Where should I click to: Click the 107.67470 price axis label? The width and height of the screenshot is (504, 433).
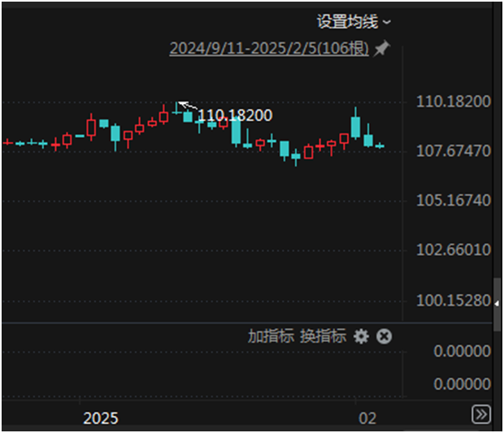pos(454,150)
